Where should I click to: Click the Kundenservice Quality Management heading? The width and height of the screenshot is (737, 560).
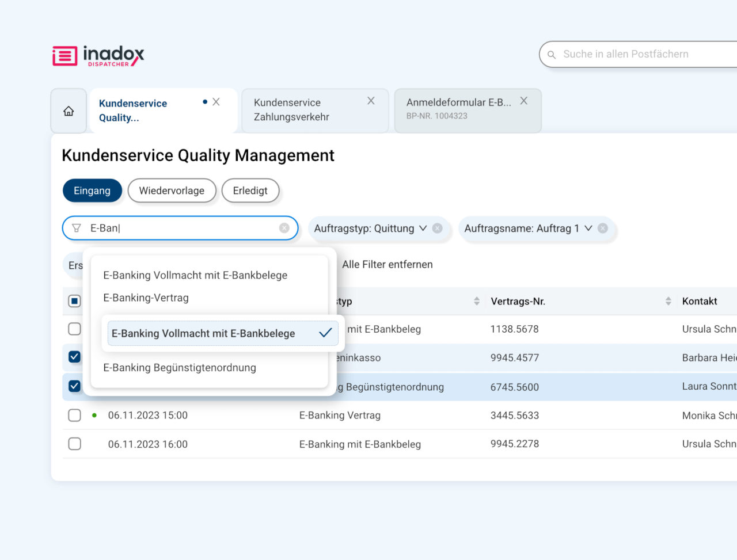click(198, 155)
